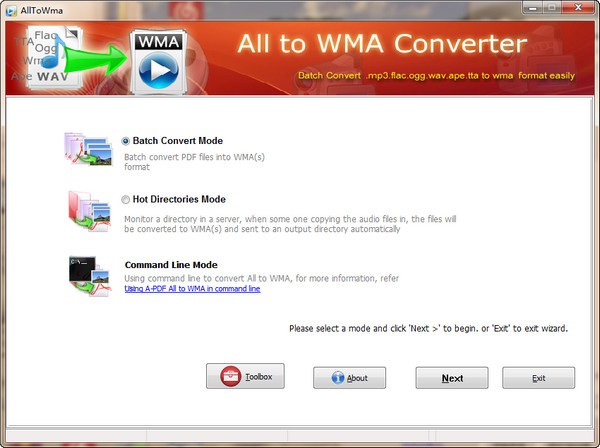Click the Command Line Mode terminal icon
The image size is (600, 448).
point(90,276)
